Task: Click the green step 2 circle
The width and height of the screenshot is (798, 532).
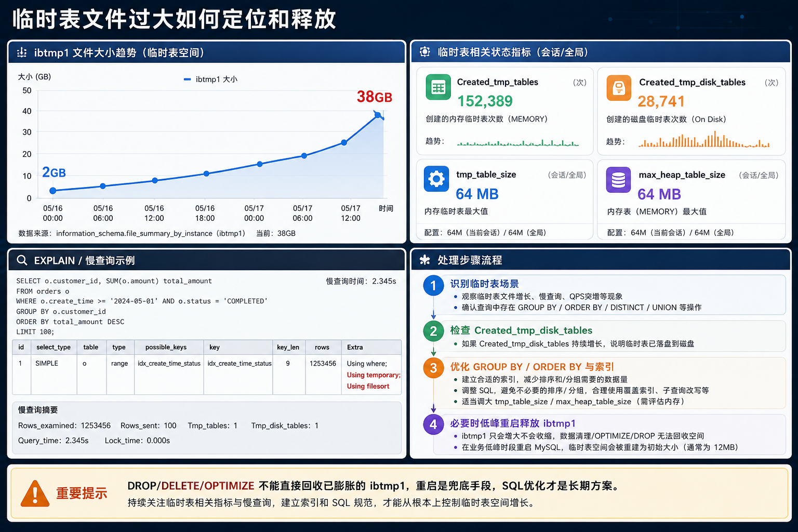Action: (x=433, y=331)
